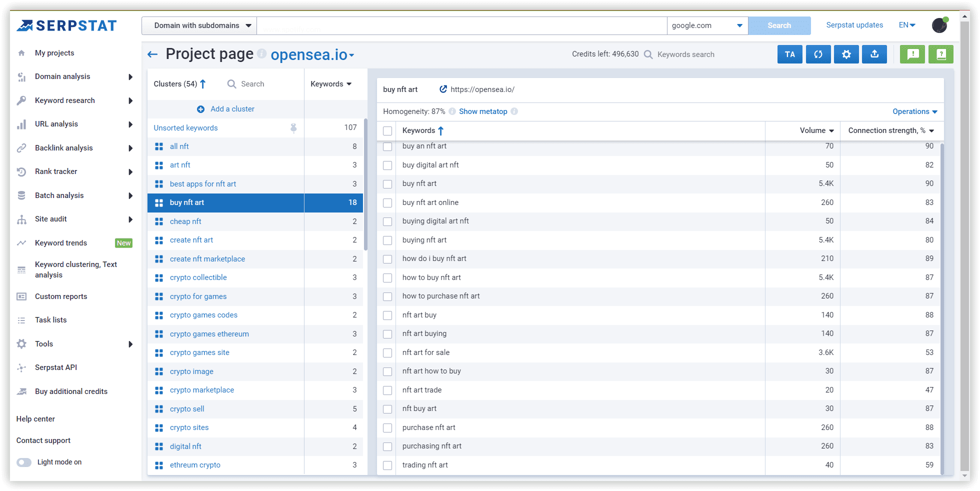Check the box for buy nft art online
Screen dimensions: 980x491
pyautogui.click(x=387, y=202)
